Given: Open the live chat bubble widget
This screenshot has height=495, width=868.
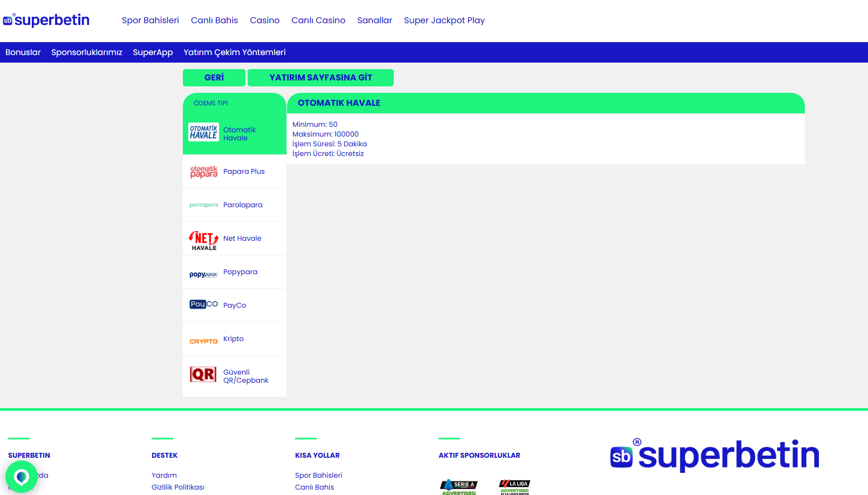Looking at the screenshot, I should point(22,477).
